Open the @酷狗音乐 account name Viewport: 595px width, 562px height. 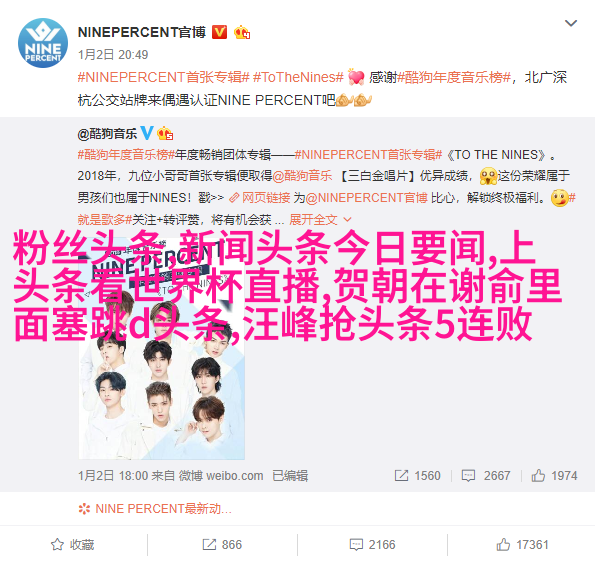(107, 134)
